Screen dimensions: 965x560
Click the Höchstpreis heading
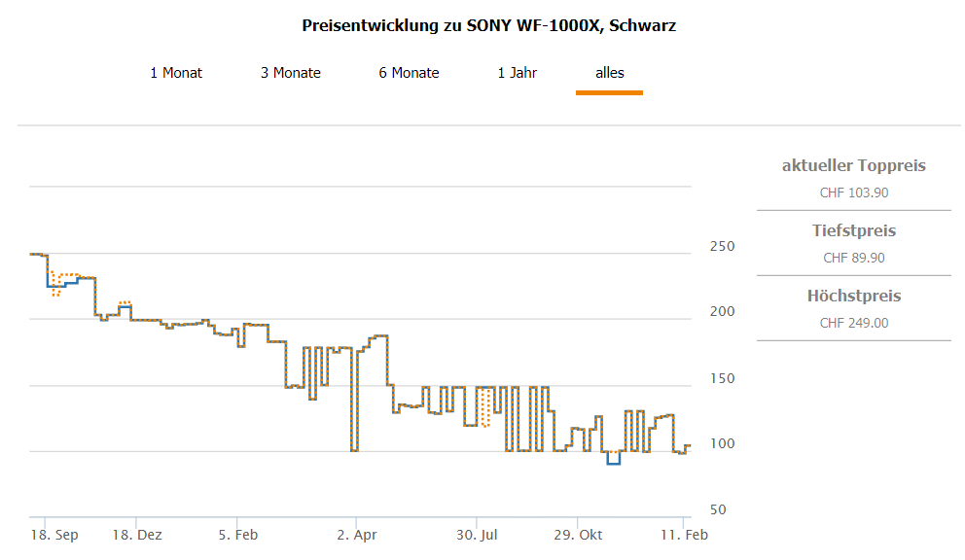click(x=853, y=297)
